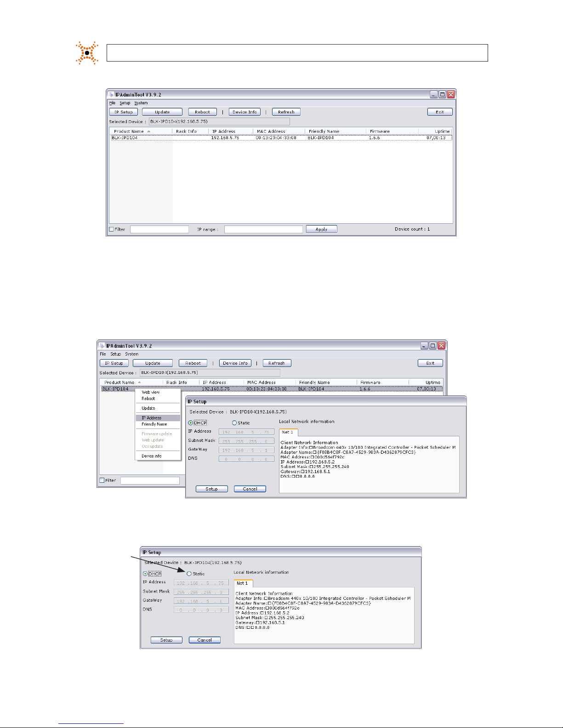Viewport: 563px width, 728px height.
Task: Click Exit button in the lower IPAdminTool window
Action: coord(430,363)
